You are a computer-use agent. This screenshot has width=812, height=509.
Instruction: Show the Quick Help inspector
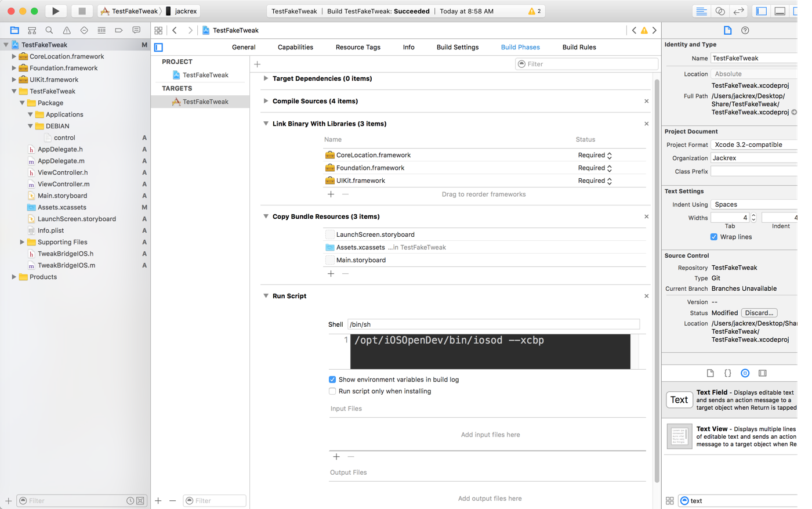(745, 30)
